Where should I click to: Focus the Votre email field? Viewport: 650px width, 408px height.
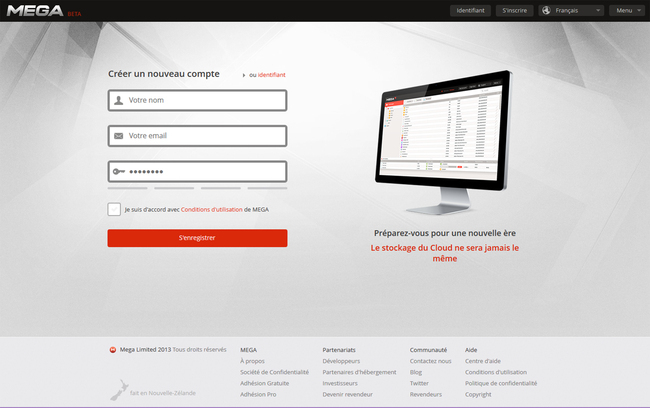pos(197,136)
